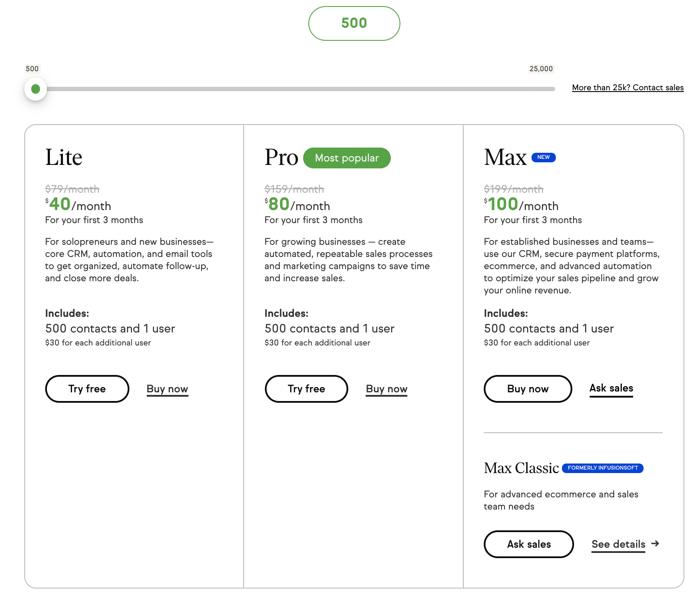This screenshot has height=605, width=700.
Task: Click the Ask sales button under Max Classic
Action: (529, 544)
